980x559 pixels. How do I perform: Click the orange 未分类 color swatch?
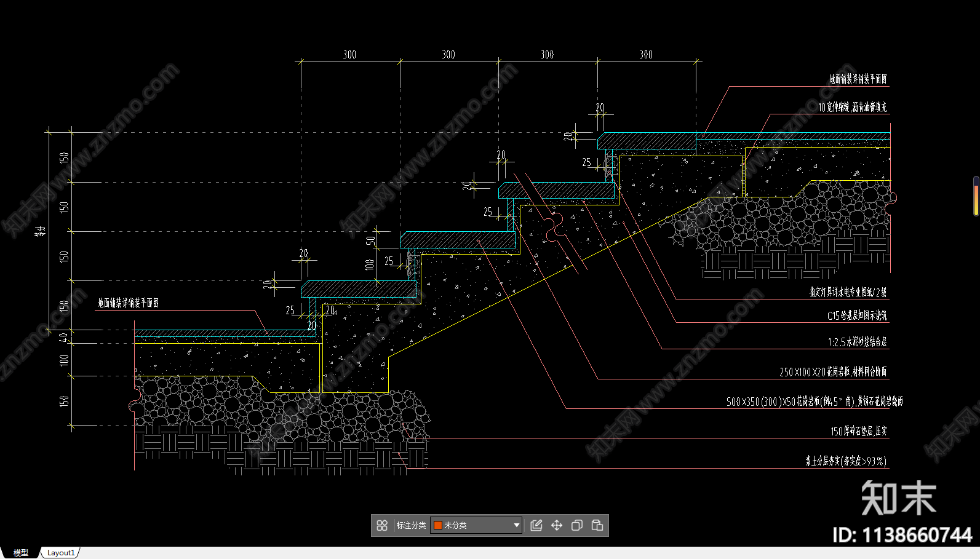click(438, 525)
